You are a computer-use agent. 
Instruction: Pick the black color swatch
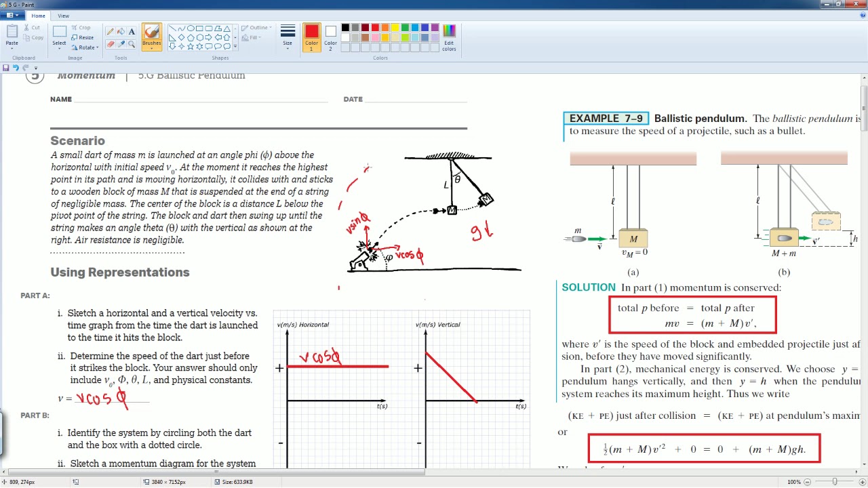(x=345, y=28)
